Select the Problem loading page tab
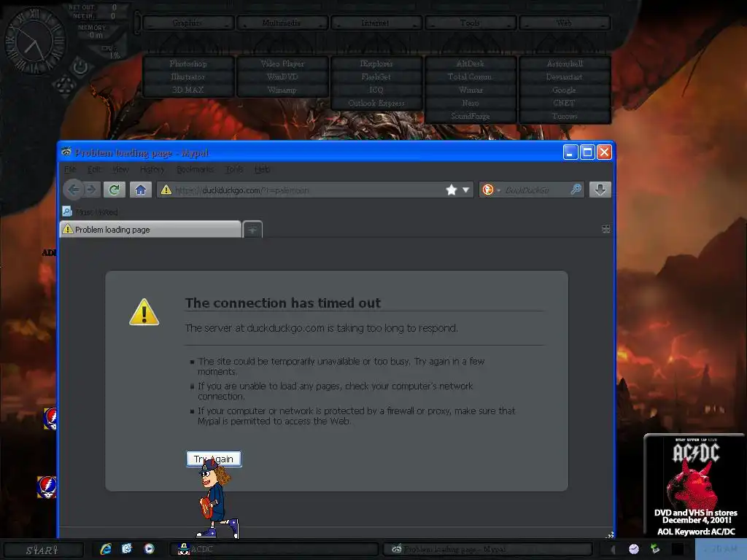Screen dimensions: 747x560 (150, 230)
